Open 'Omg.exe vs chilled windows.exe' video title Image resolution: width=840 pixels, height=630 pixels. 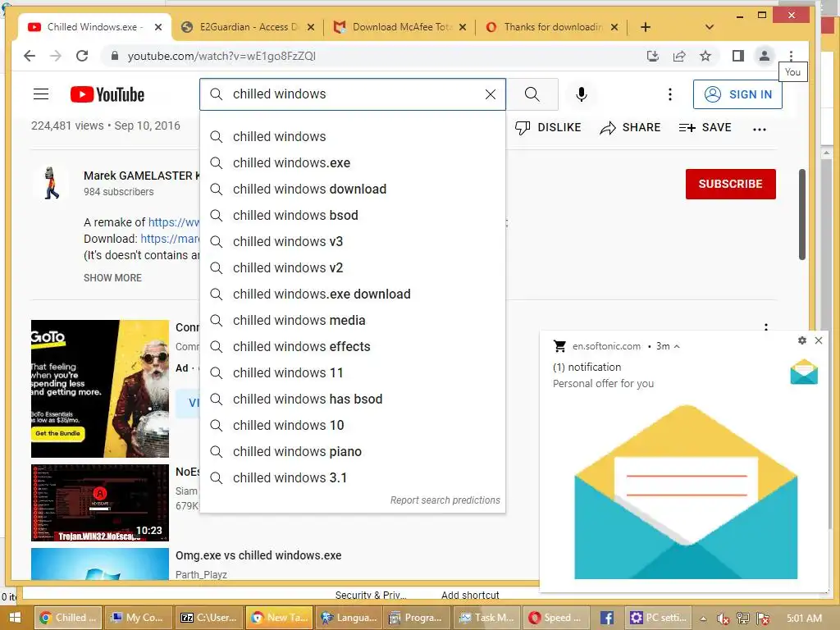(258, 555)
